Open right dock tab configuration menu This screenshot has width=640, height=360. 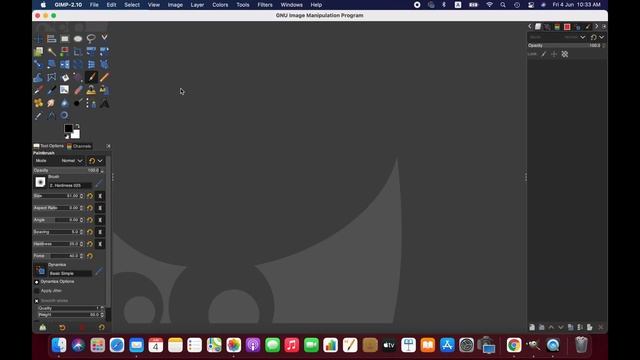coord(604,27)
